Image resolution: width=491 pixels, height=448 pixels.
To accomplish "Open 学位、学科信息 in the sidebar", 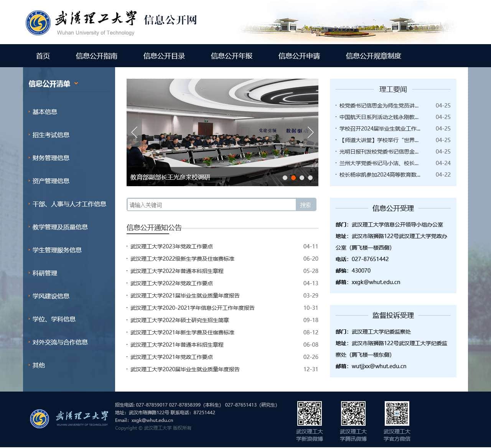I will tap(54, 319).
